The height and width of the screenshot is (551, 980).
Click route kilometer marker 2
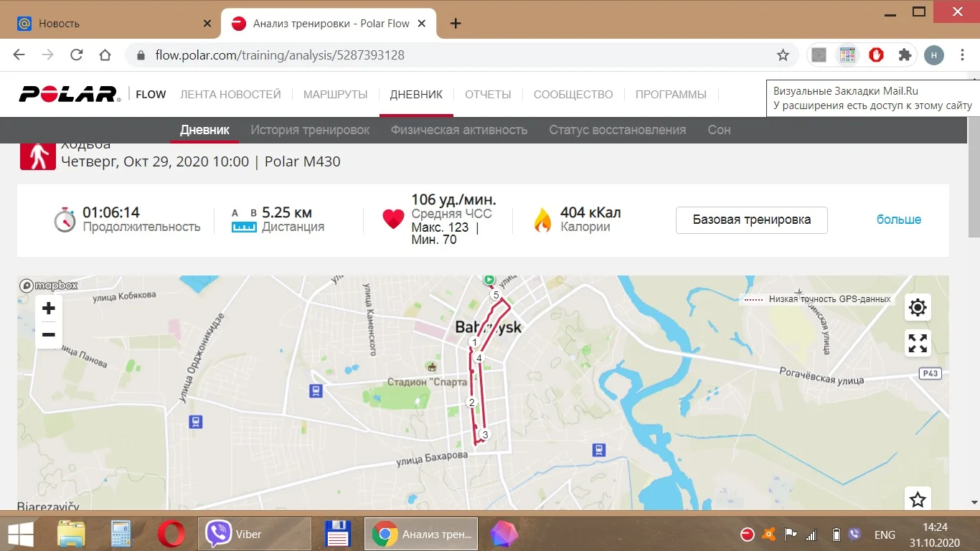point(471,402)
